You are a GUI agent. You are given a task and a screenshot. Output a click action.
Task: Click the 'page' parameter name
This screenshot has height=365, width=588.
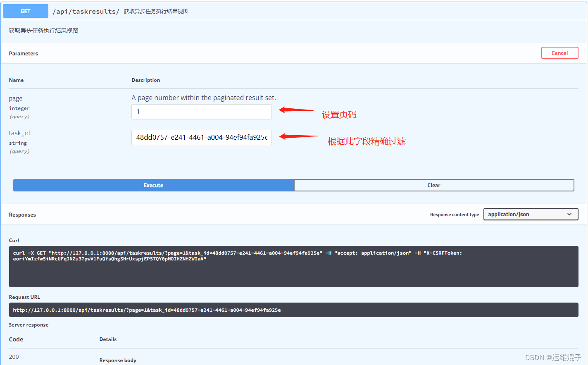coord(16,98)
